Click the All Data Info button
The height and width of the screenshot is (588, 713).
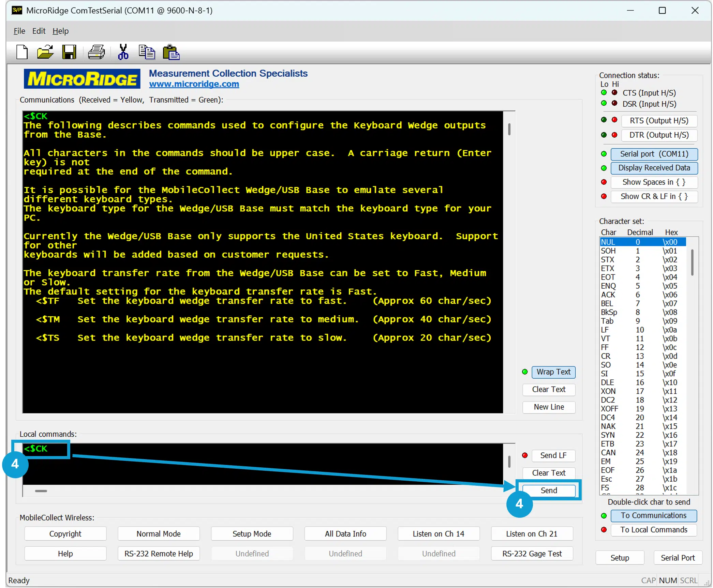(345, 534)
